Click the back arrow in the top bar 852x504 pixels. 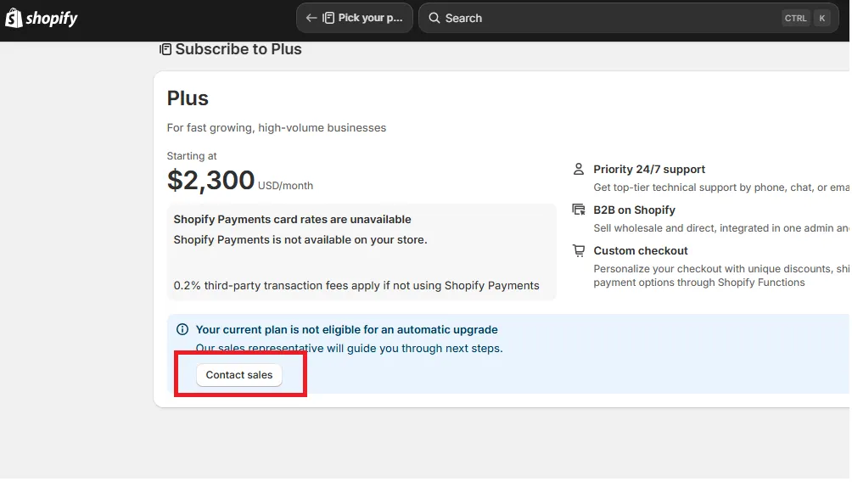click(311, 18)
